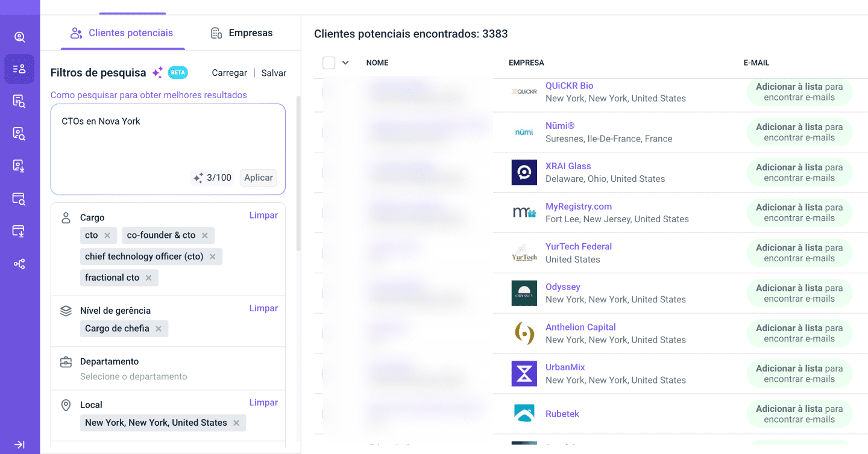Expand the sidebar with bottom arrow icon

19,444
